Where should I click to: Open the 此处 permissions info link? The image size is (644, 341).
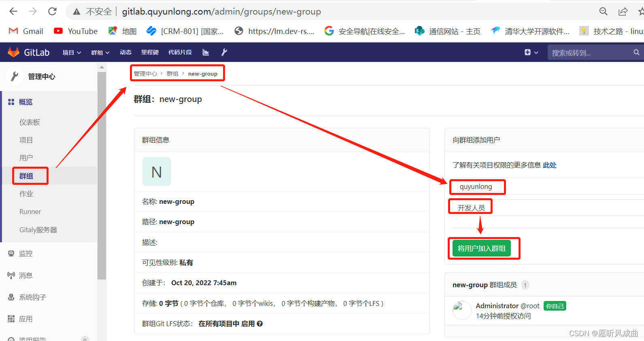coord(550,165)
